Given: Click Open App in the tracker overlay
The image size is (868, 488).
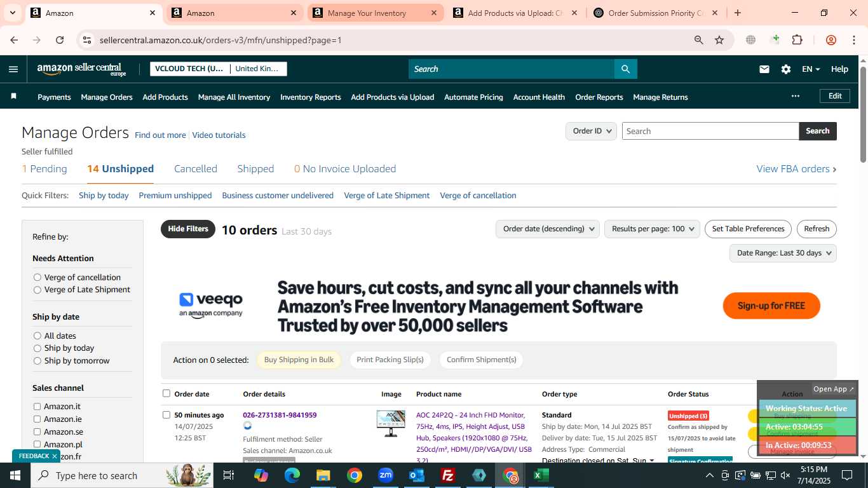Looking at the screenshot, I should (x=834, y=389).
